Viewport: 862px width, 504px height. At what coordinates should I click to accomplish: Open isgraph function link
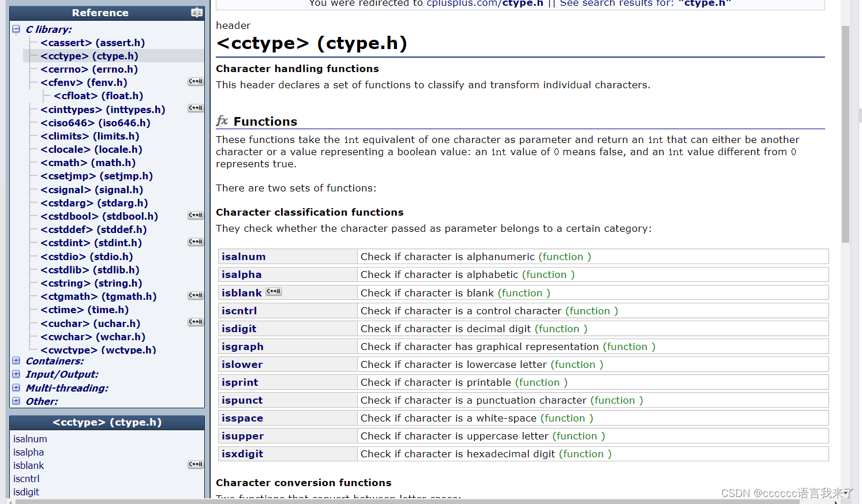(242, 347)
